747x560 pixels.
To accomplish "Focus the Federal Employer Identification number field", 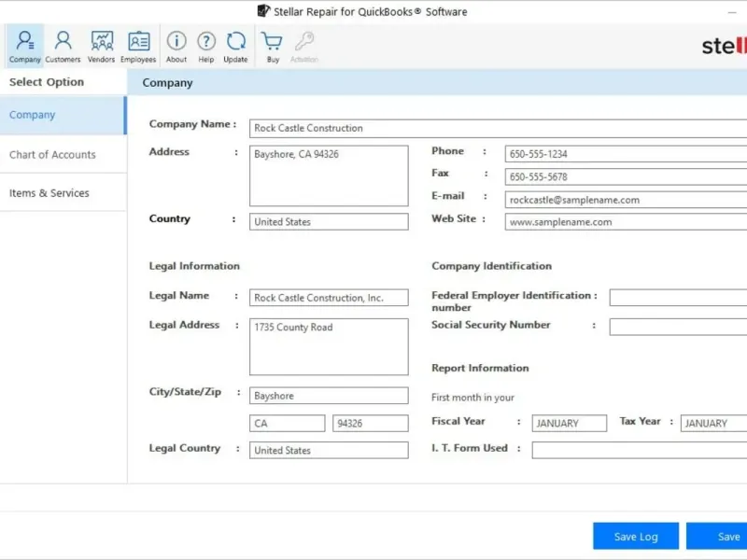I will coord(678,298).
